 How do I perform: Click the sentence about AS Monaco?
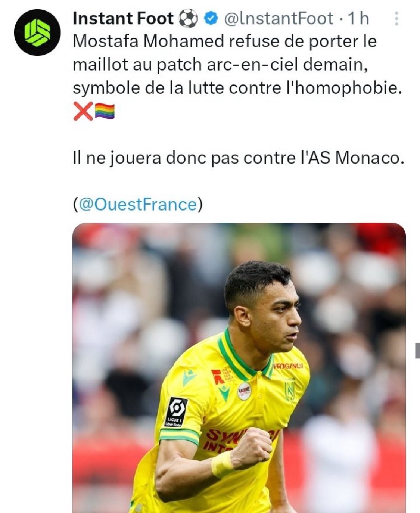[239, 158]
